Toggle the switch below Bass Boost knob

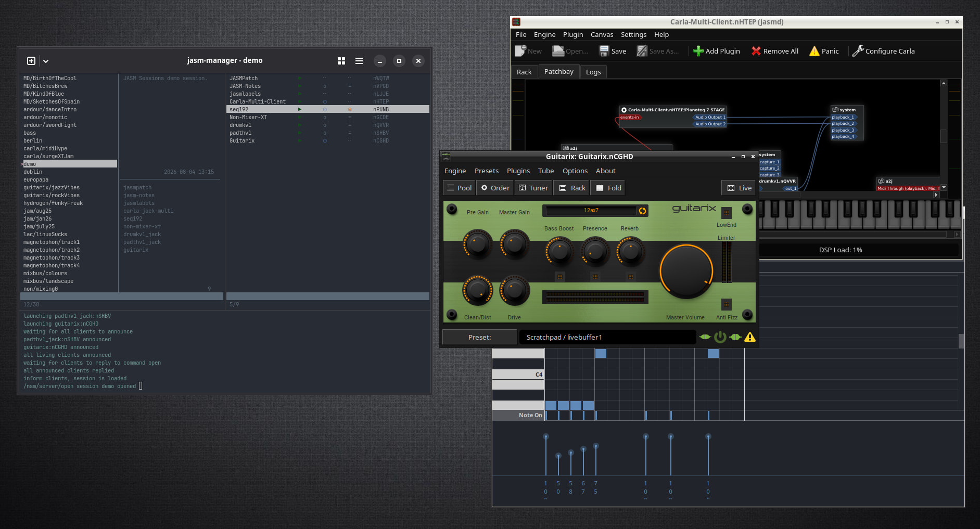pos(559,277)
